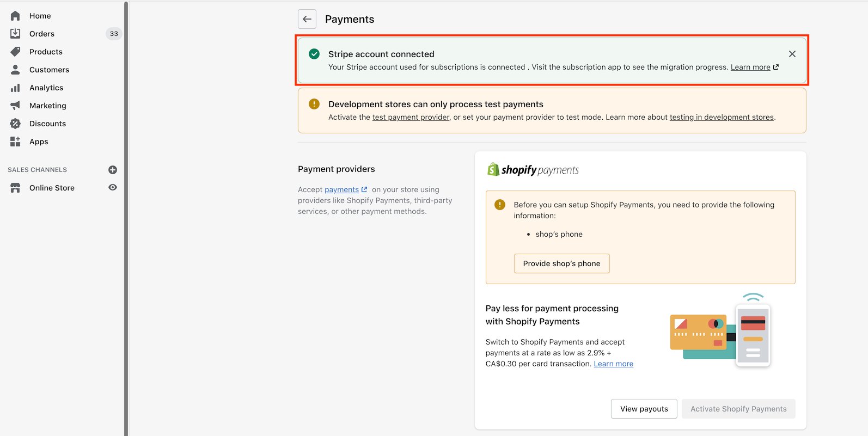Screen dimensions: 868x436
Task: Click the Payment providers heading
Action: pos(337,169)
